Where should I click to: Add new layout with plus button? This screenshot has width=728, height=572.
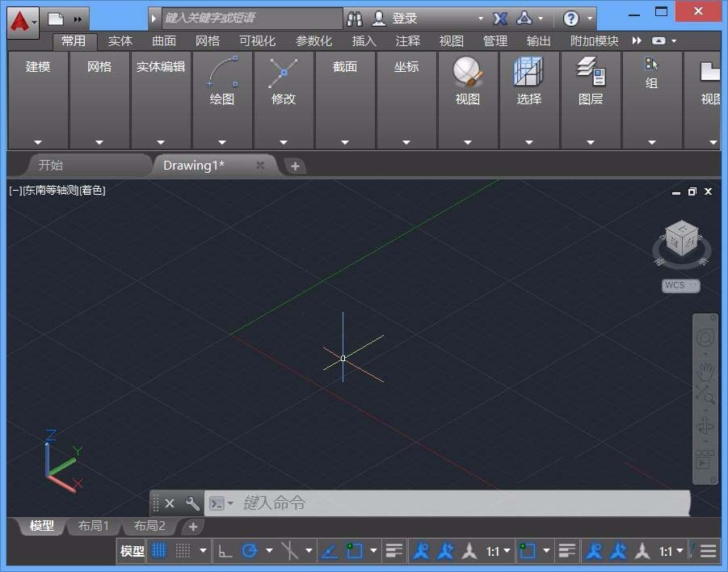193,527
